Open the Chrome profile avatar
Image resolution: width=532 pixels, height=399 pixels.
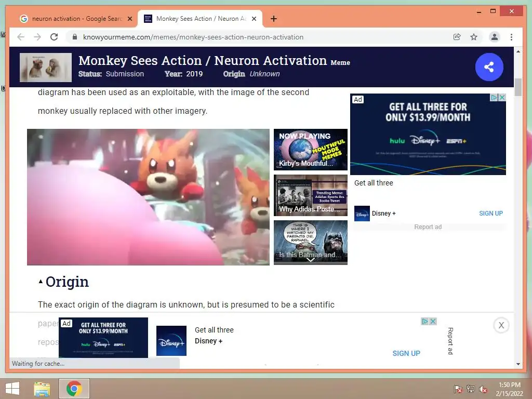[x=495, y=37]
